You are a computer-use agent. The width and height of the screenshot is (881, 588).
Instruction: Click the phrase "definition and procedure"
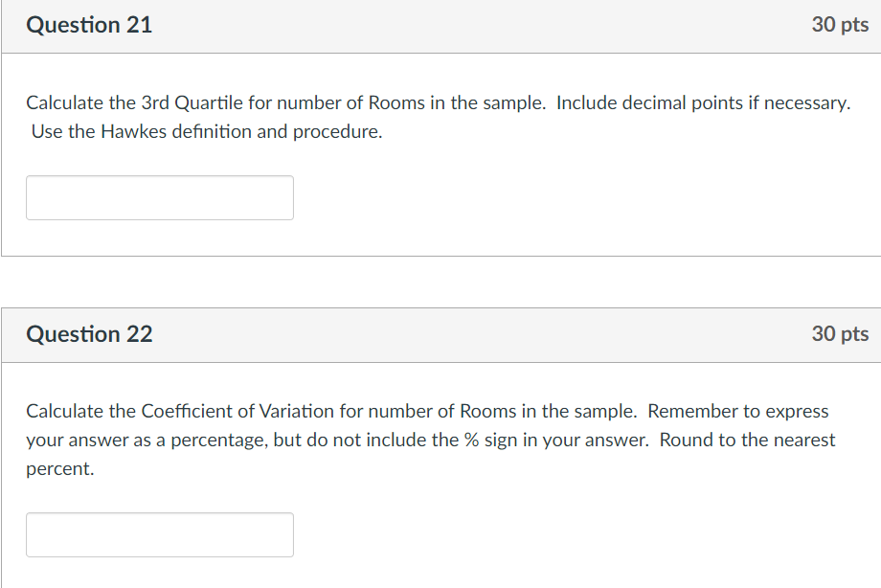[278, 131]
